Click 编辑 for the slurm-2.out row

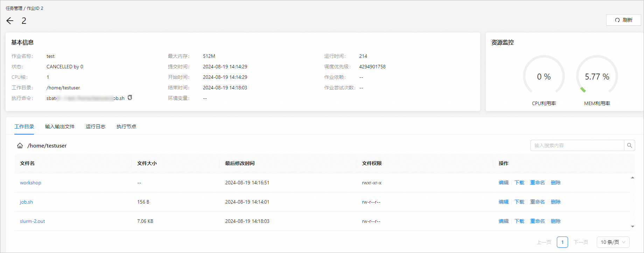[x=504, y=221]
